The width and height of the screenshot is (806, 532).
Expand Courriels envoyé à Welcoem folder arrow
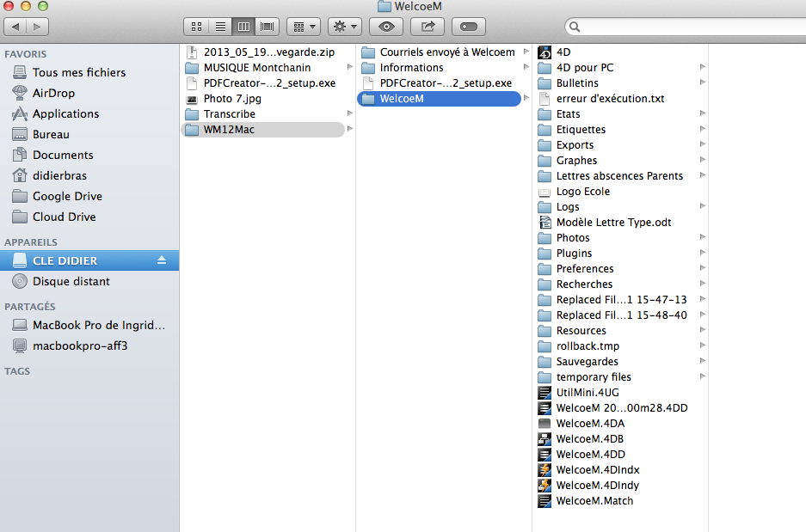click(x=526, y=52)
